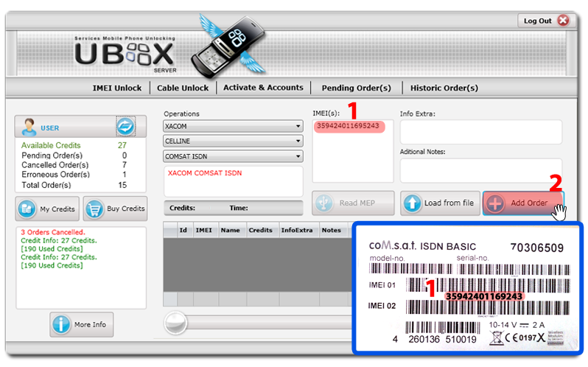
Task: Click the IMEI 02 text on device label
Action: (382, 306)
